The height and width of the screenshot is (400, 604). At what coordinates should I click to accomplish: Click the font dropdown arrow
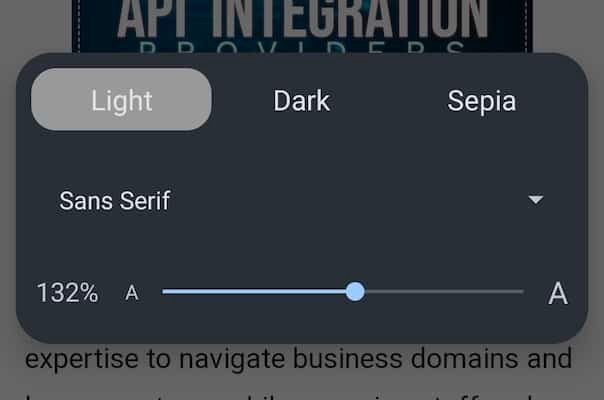point(536,200)
